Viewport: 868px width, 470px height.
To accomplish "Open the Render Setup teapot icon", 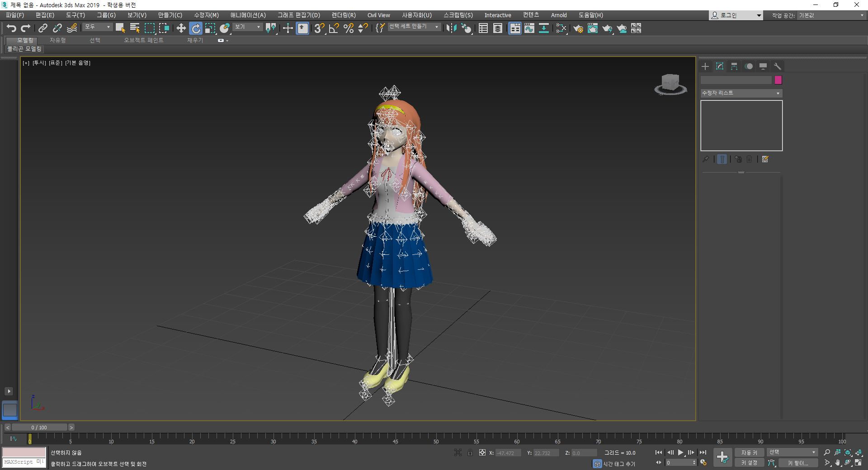I will 578,28.
